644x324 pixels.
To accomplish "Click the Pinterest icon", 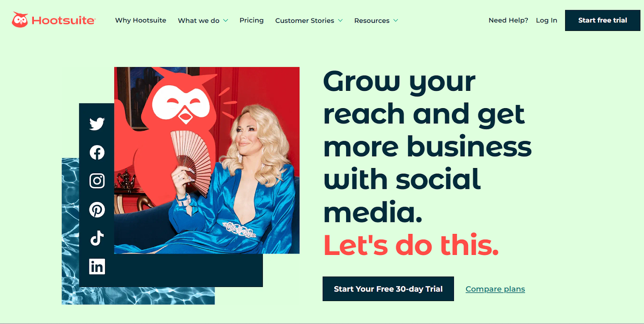I will [97, 209].
